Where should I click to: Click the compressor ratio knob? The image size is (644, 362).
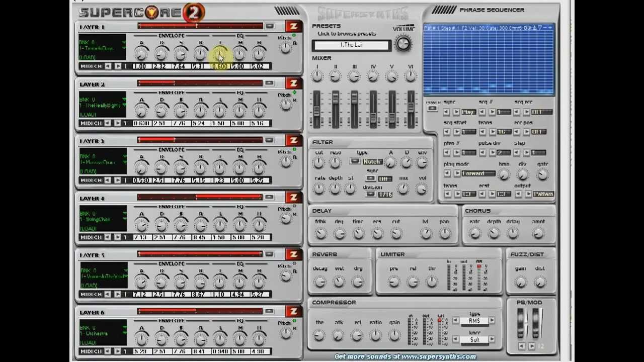tap(376, 335)
